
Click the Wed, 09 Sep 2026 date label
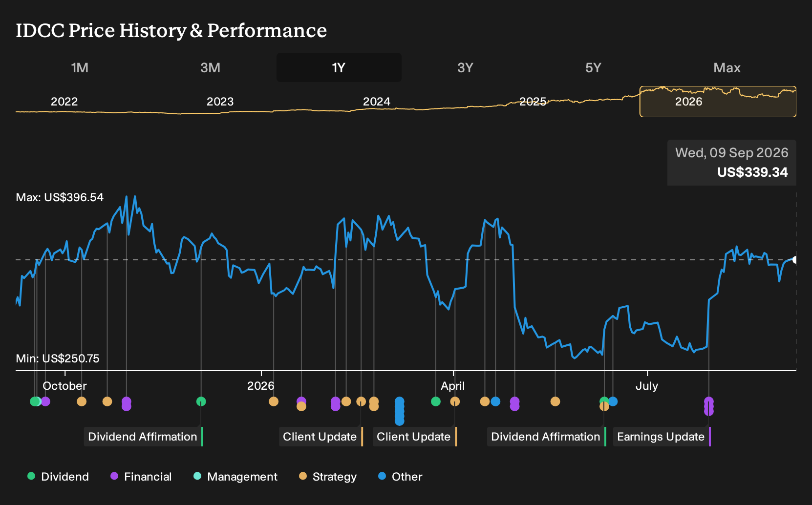[x=732, y=153]
